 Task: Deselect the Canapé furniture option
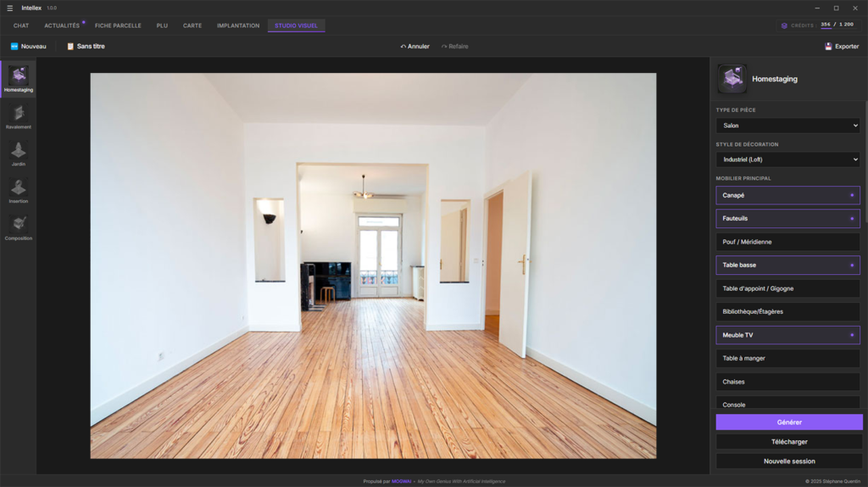point(787,196)
